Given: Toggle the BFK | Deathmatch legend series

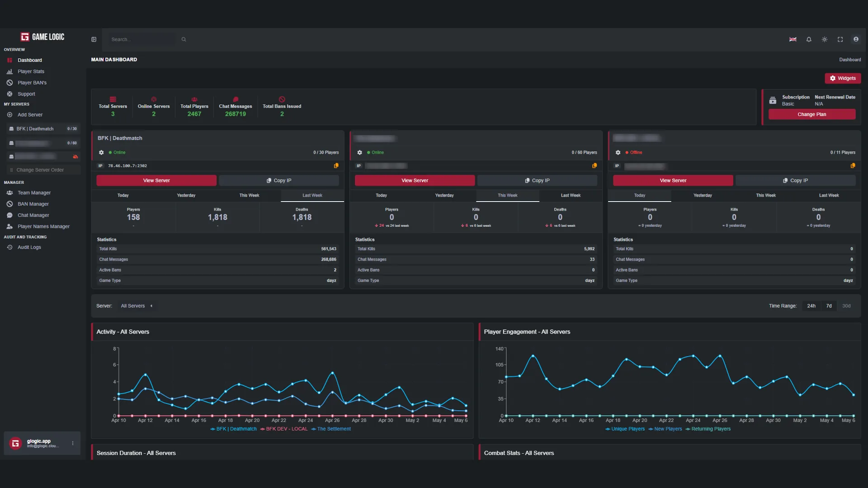Looking at the screenshot, I should (234, 429).
